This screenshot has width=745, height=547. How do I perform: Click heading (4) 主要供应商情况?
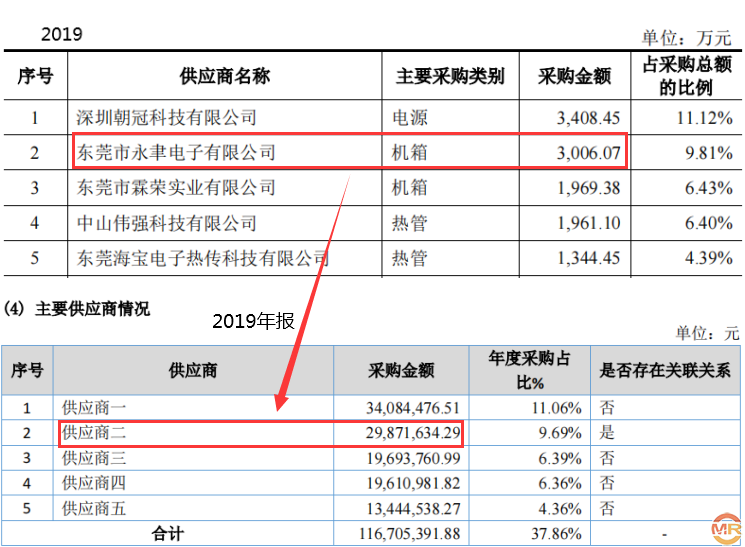(x=77, y=309)
